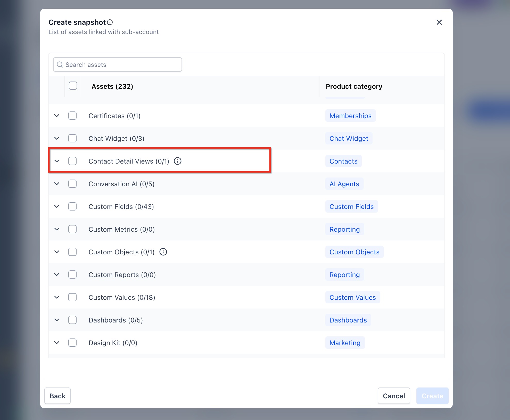Expand the Design Kit row chevron
This screenshot has width=510, height=420.
[57, 343]
